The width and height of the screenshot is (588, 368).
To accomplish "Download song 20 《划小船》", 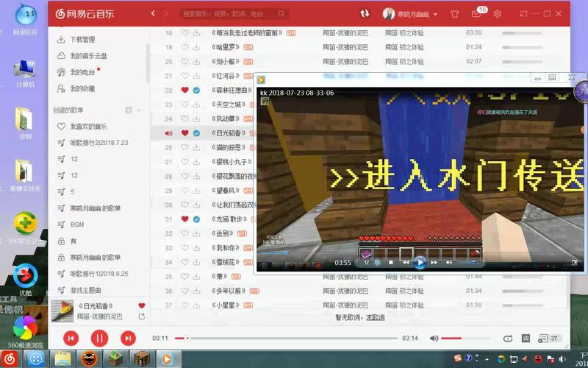I will [196, 61].
